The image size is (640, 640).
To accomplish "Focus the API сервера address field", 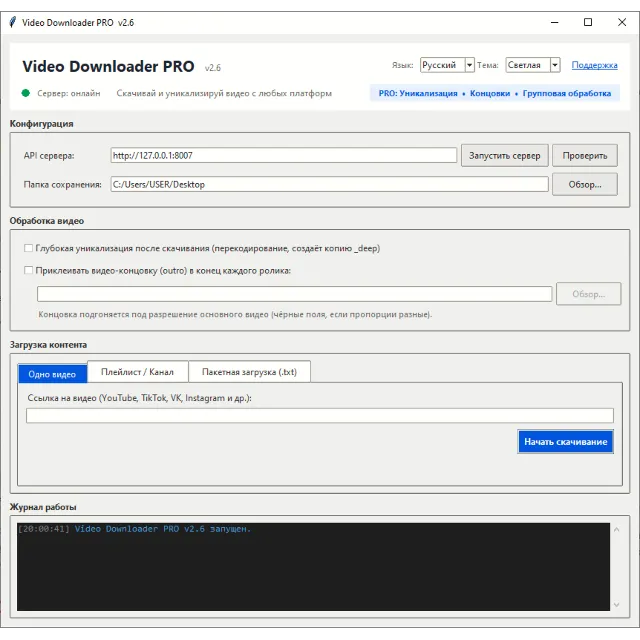I will pyautogui.click(x=283, y=156).
